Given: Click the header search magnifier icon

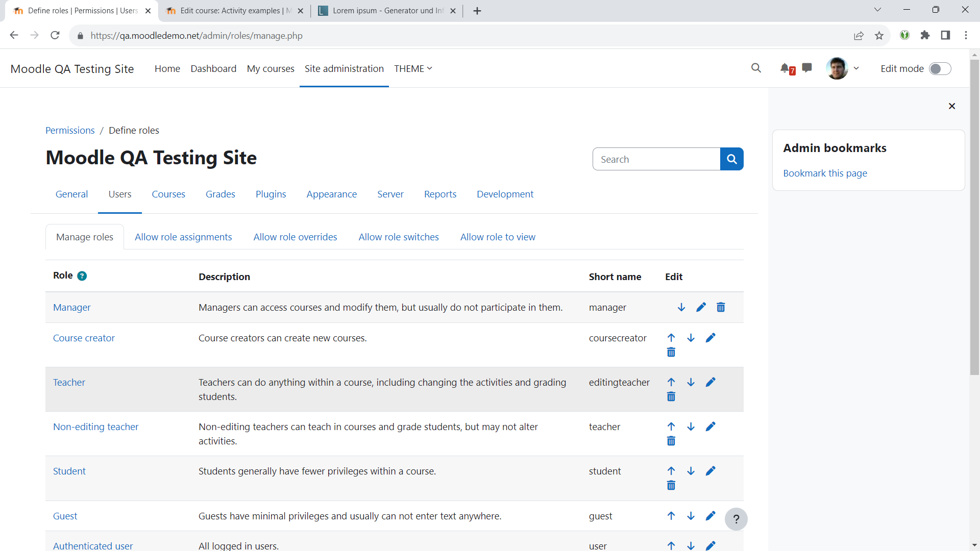Looking at the screenshot, I should click(756, 68).
